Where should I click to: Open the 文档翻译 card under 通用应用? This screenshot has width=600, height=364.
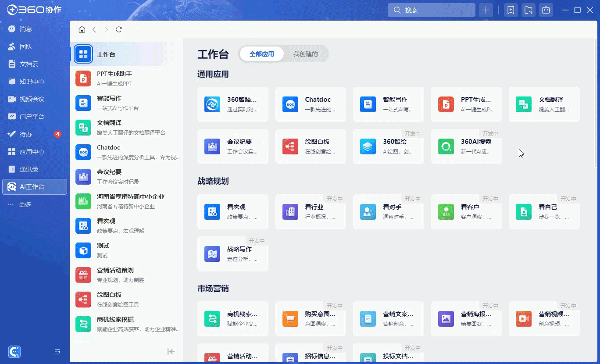(544, 104)
